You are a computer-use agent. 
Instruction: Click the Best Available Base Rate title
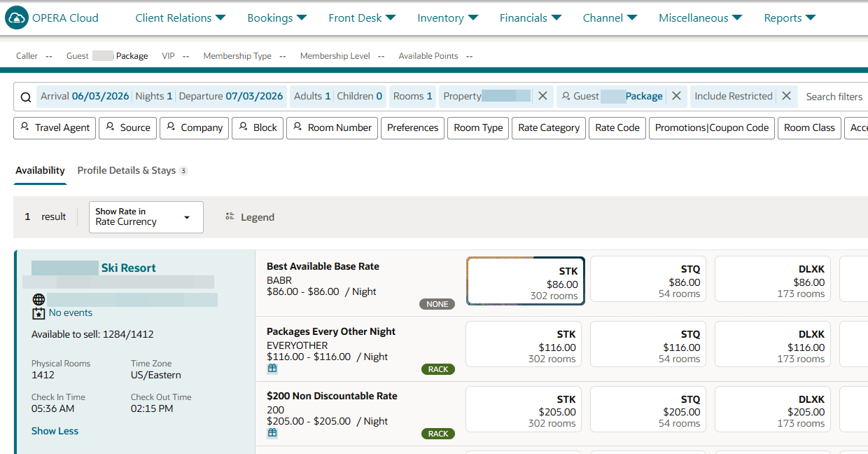tap(323, 266)
